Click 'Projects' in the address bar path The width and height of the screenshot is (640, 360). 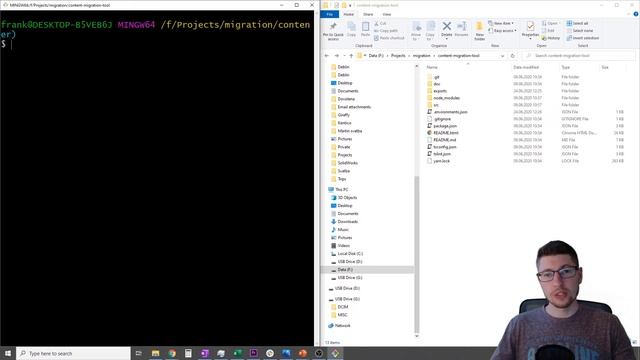(x=398, y=56)
